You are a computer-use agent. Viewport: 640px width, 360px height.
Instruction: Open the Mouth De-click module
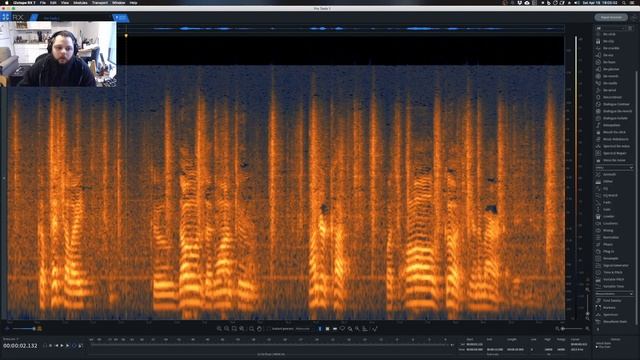(x=614, y=132)
